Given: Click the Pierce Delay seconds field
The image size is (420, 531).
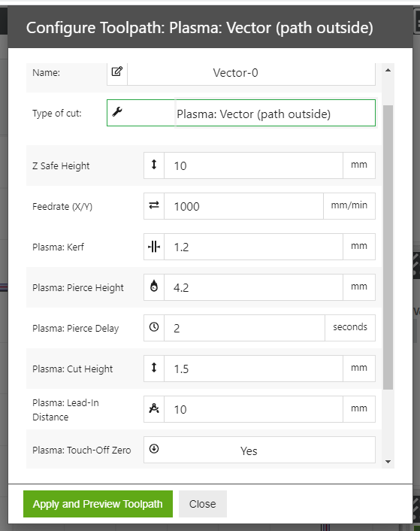Looking at the screenshot, I should click(244, 328).
